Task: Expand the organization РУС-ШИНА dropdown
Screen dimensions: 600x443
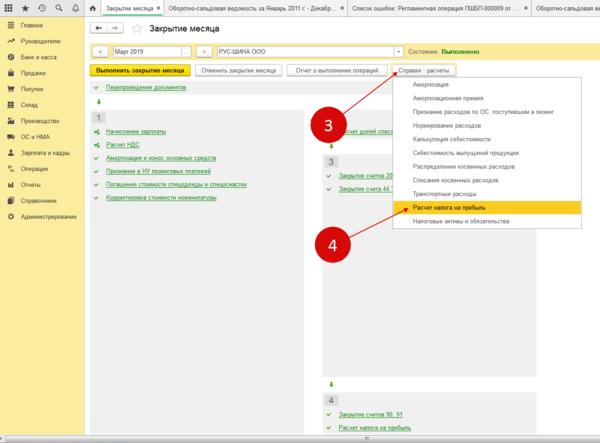Action: (400, 50)
